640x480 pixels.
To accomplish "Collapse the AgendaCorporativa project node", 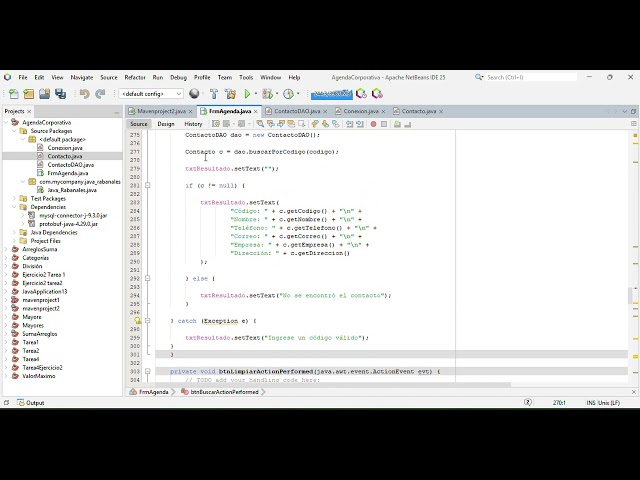I will pos(6,122).
